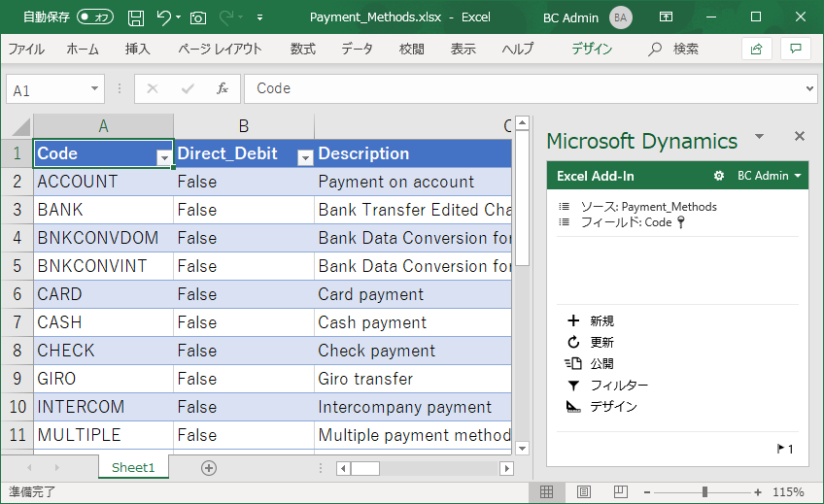Select column A header

[104, 126]
